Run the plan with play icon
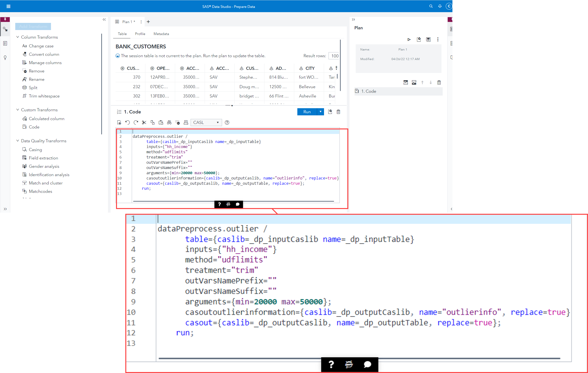Image resolution: width=588 pixels, height=373 pixels. pos(409,39)
